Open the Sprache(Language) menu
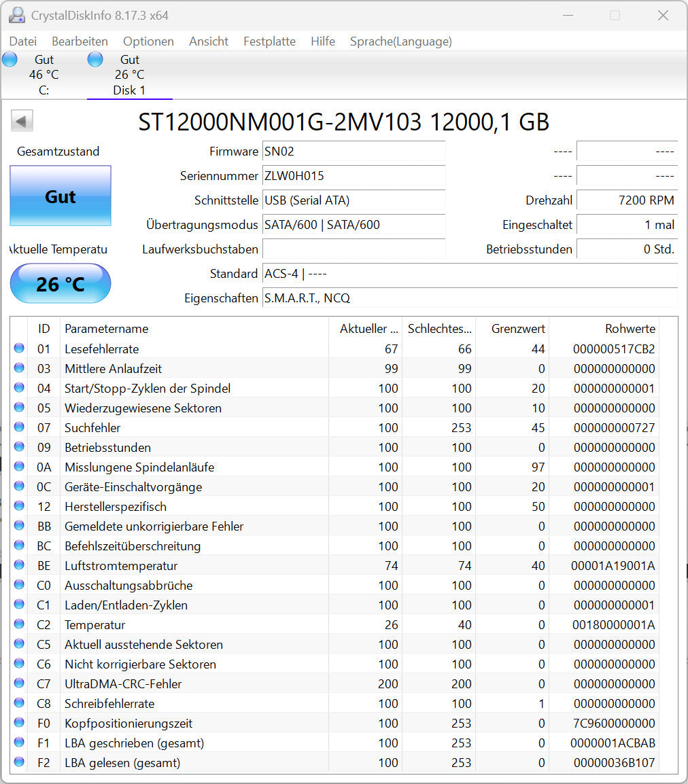The width and height of the screenshot is (688, 784). coord(400,41)
